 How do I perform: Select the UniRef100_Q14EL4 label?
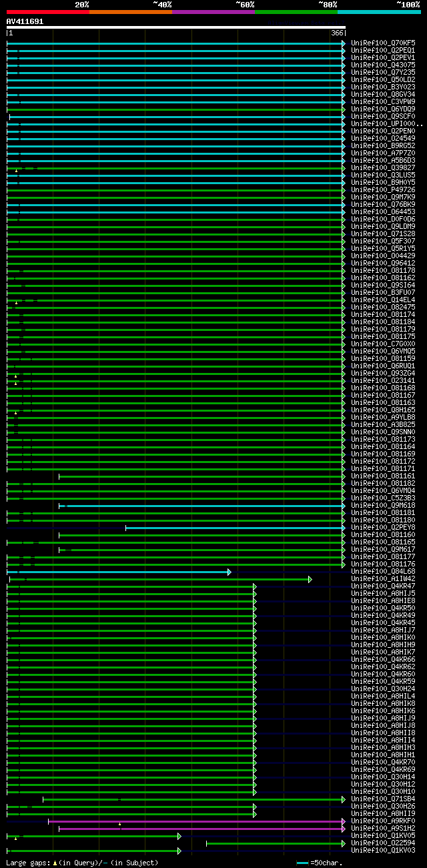pyautogui.click(x=383, y=300)
